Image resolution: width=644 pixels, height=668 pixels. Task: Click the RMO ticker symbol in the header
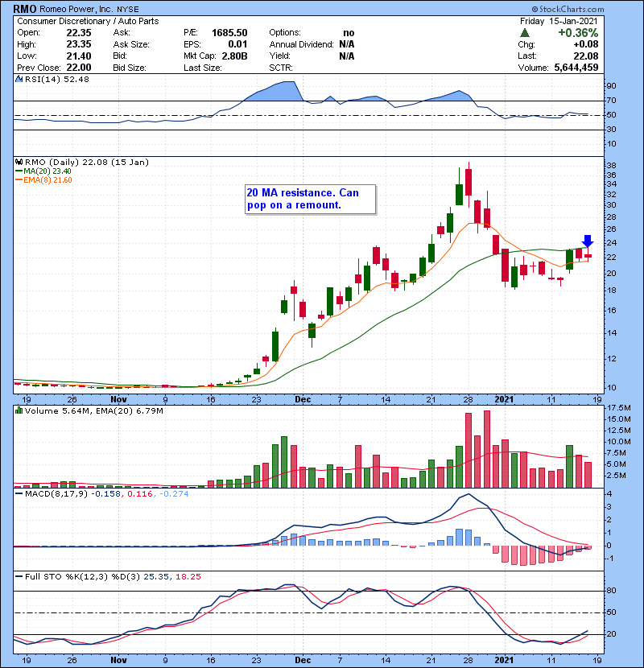(25, 9)
